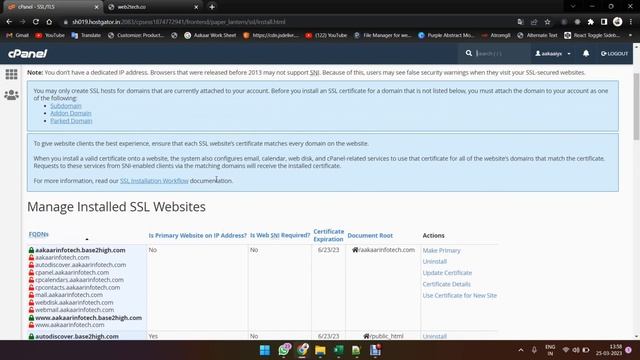Open the Parked Domain link

pos(71,121)
